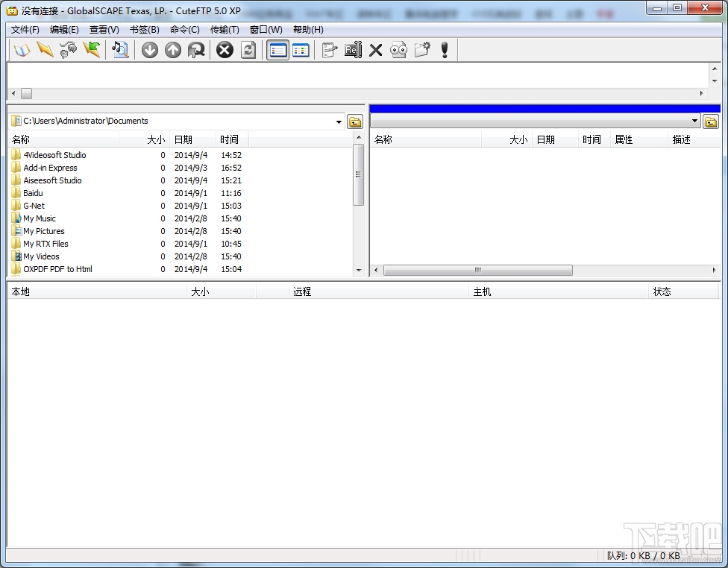Click the Reconnect green arrow icon
The image size is (728, 568).
click(x=92, y=50)
